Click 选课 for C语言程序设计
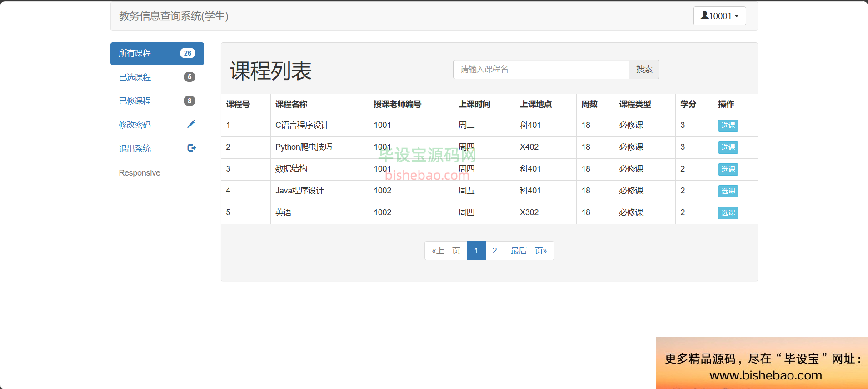 [x=728, y=126]
